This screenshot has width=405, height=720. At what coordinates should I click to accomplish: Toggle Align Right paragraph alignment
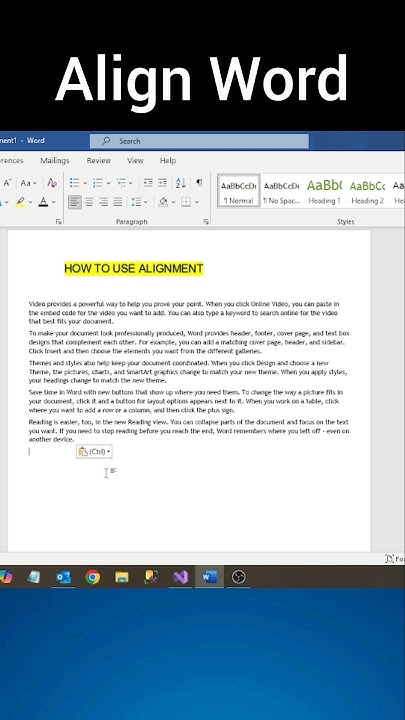[x=104, y=202]
